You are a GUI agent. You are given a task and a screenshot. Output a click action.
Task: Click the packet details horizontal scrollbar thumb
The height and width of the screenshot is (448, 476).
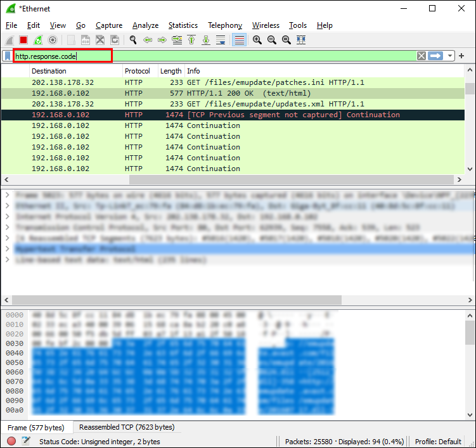(177, 300)
